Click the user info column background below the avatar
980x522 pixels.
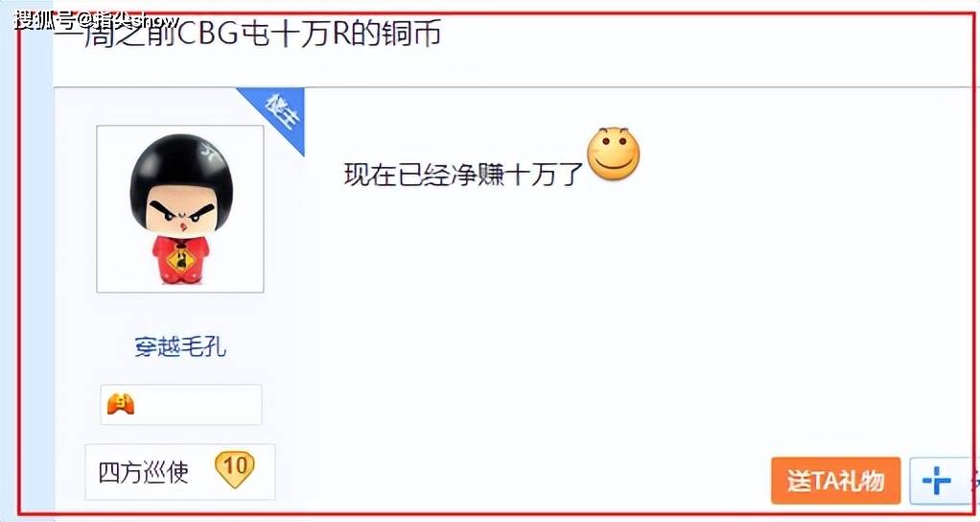(x=180, y=313)
